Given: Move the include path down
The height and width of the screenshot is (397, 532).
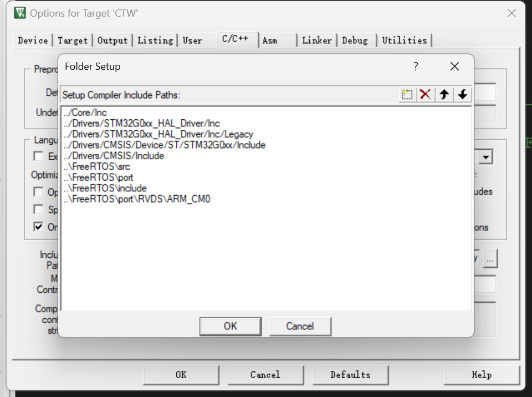Looking at the screenshot, I should [462, 94].
